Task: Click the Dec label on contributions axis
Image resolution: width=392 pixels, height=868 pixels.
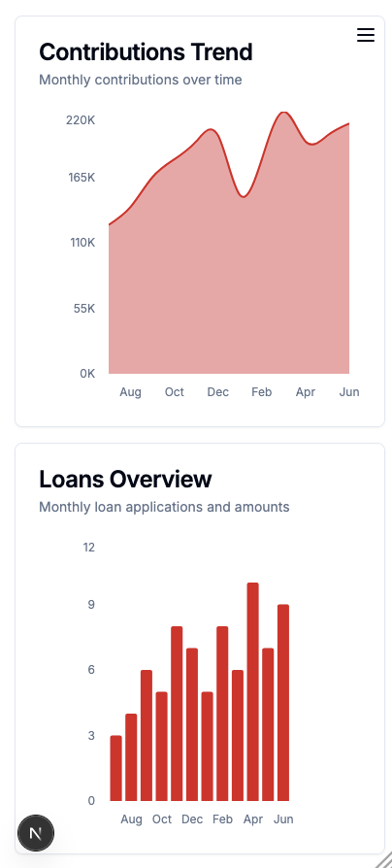Action: [218, 392]
